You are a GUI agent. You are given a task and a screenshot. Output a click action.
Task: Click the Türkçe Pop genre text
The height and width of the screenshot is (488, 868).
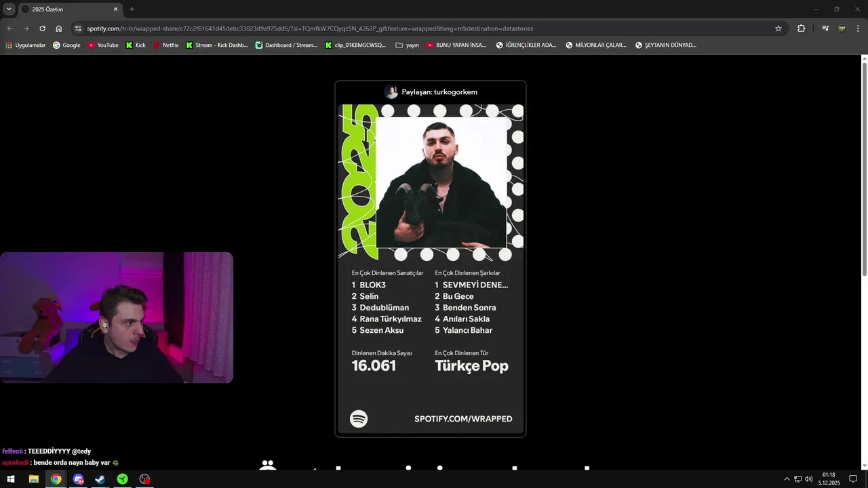471,367
